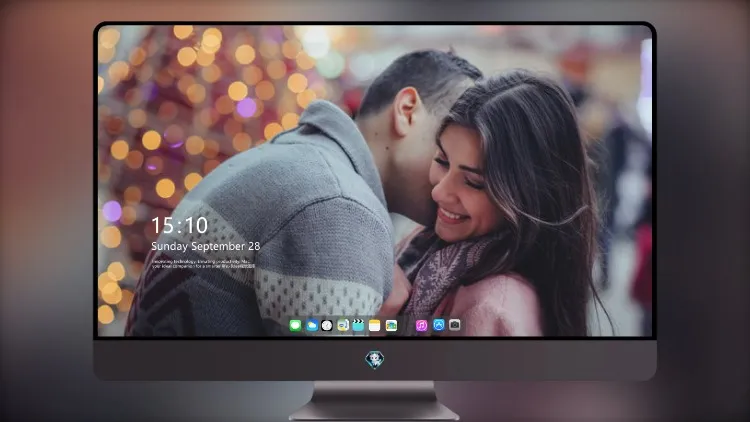Open the yellow chat app beside Clock
The image size is (750, 422).
pyautogui.click(x=342, y=325)
